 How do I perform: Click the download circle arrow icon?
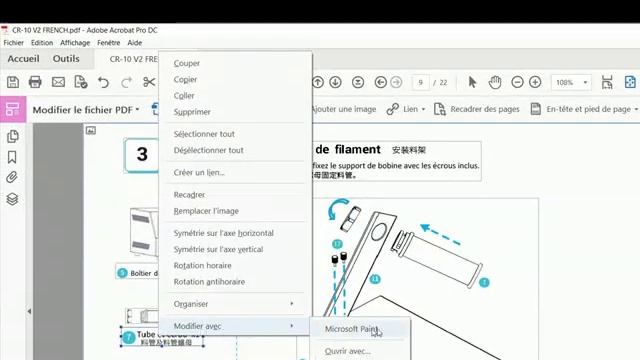tap(358, 82)
